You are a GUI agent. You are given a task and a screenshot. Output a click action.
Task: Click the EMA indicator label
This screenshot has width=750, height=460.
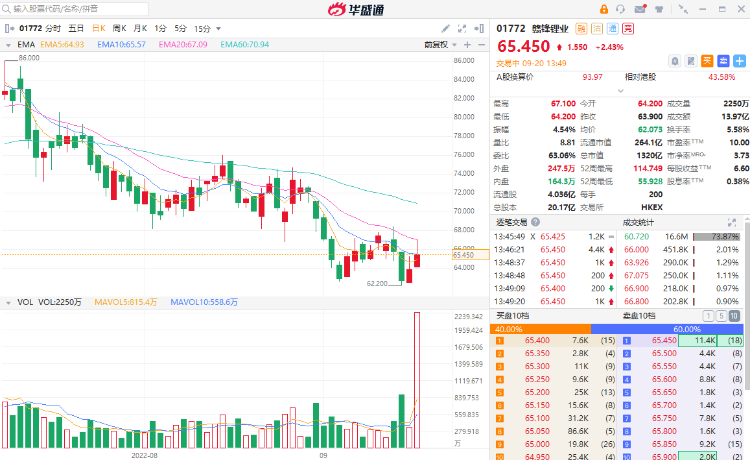point(26,45)
